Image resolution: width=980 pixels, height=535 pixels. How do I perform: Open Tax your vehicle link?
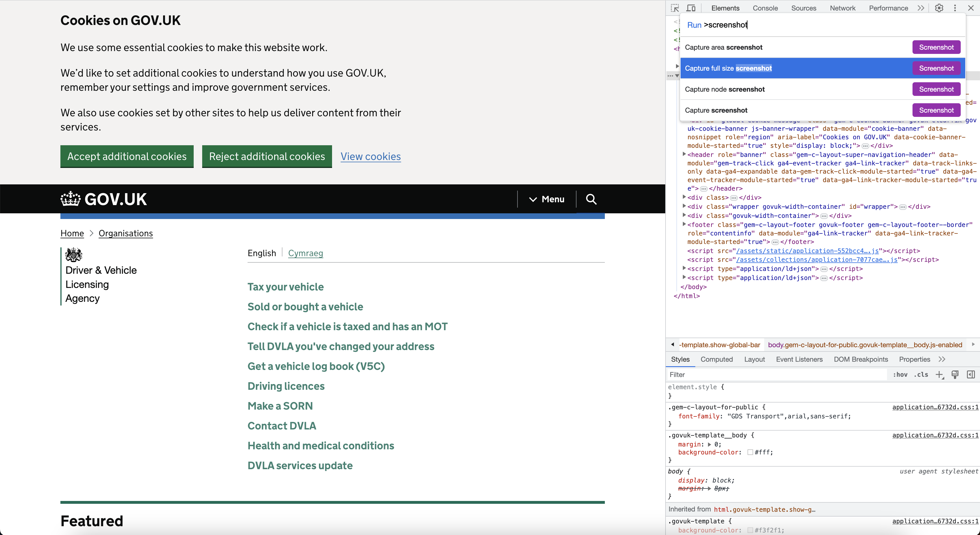pos(285,287)
